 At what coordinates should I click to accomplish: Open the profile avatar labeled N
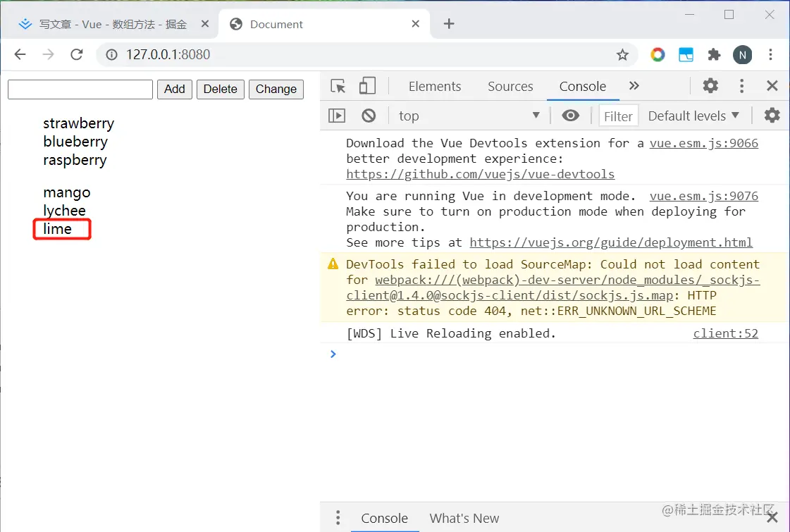(x=743, y=54)
